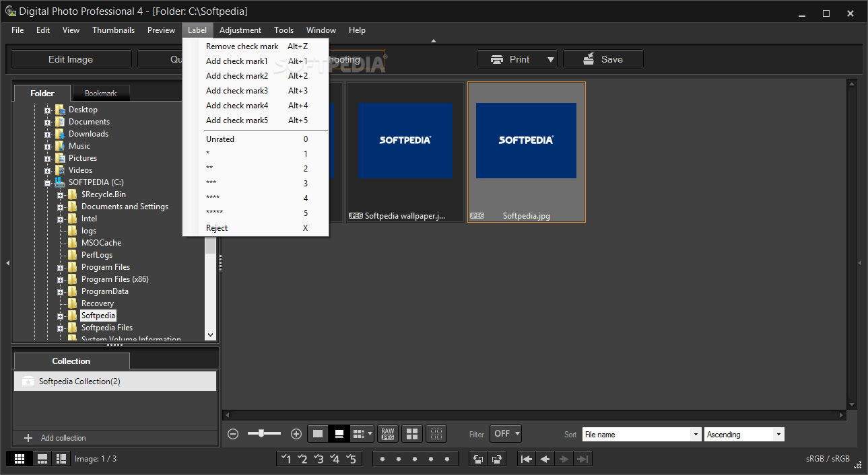Click the last image navigation icon

583,458
